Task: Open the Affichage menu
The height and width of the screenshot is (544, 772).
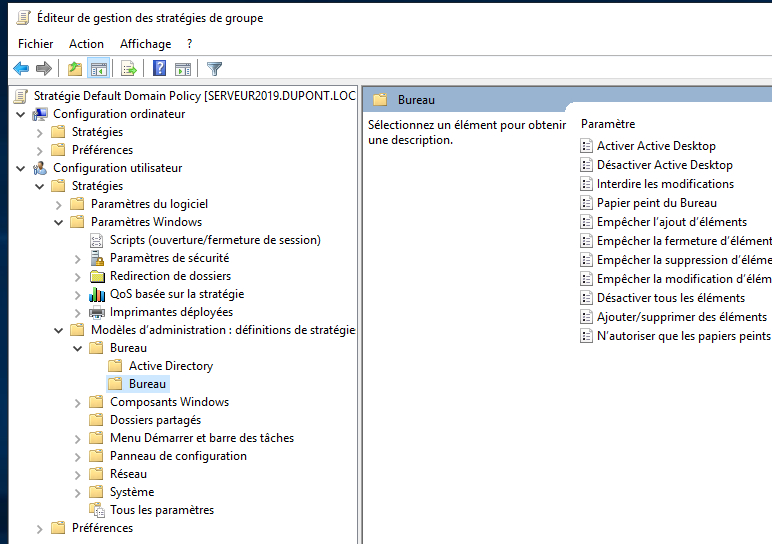Action: pyautogui.click(x=145, y=44)
